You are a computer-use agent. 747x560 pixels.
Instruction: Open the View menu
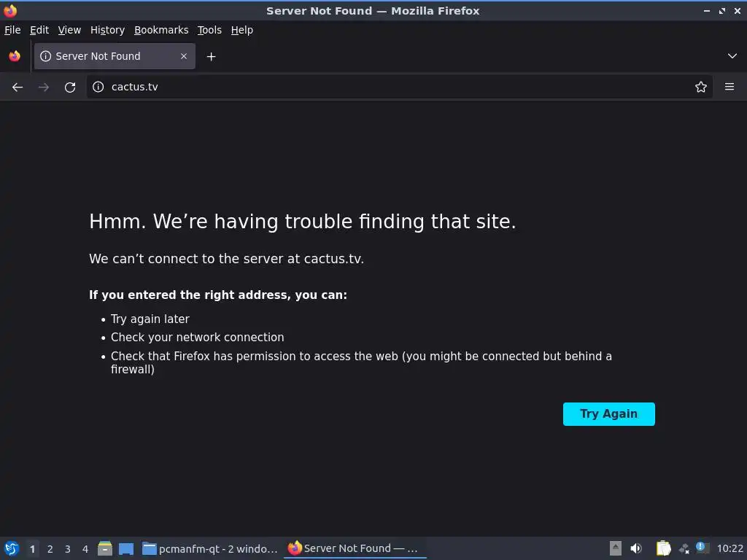pos(69,30)
